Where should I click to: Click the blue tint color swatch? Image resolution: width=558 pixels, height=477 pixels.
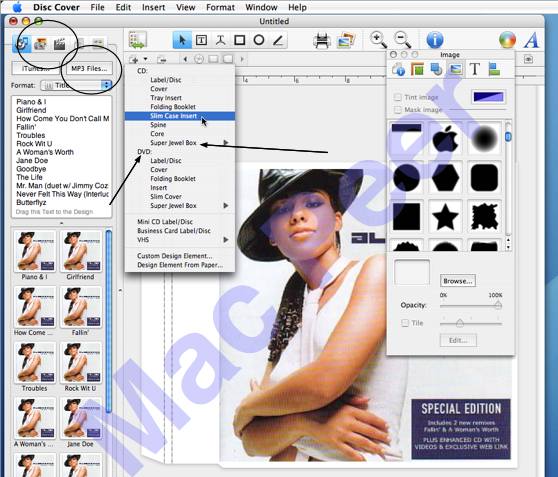[488, 97]
